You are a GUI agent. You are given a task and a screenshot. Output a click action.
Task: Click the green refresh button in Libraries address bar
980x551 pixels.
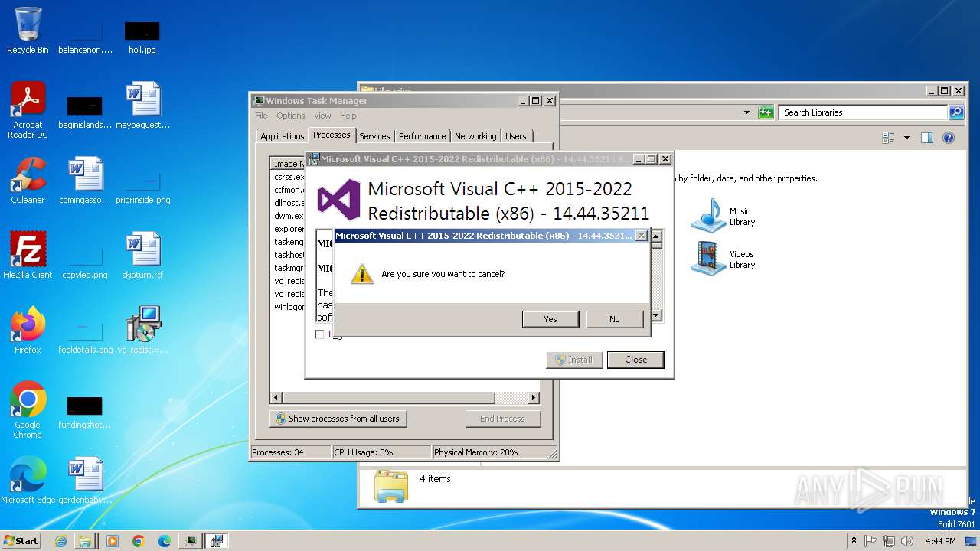pos(766,112)
